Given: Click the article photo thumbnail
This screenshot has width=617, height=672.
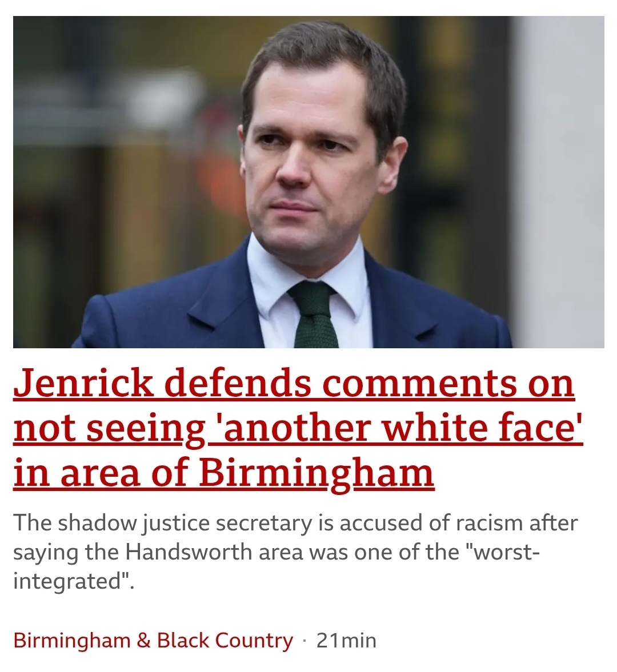Looking at the screenshot, I should point(308,182).
